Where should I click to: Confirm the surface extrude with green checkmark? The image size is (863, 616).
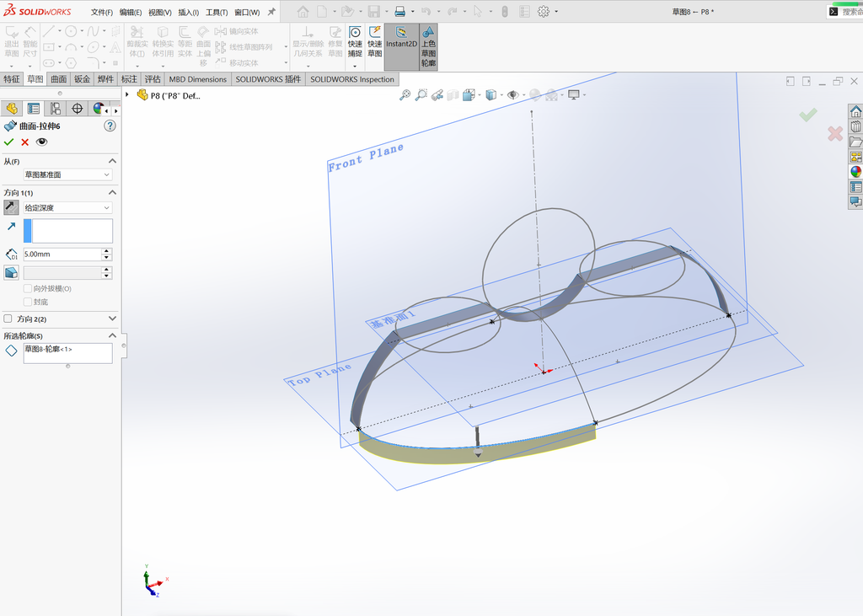tap(8, 142)
